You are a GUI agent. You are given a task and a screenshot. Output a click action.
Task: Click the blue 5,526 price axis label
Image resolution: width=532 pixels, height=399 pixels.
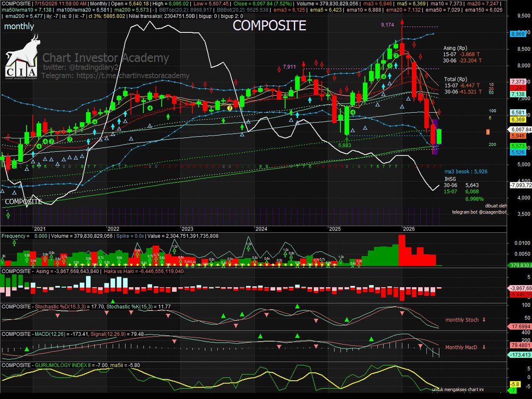[518, 152]
